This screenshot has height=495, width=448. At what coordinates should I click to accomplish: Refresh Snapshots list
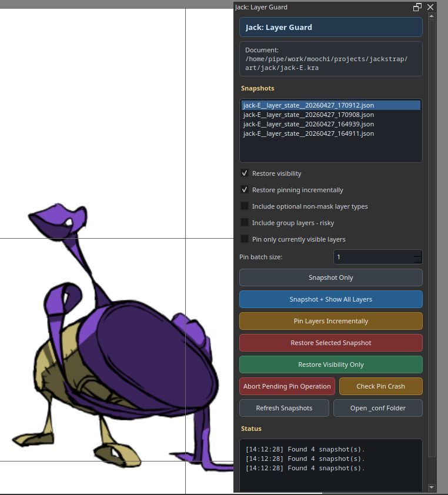click(x=284, y=408)
